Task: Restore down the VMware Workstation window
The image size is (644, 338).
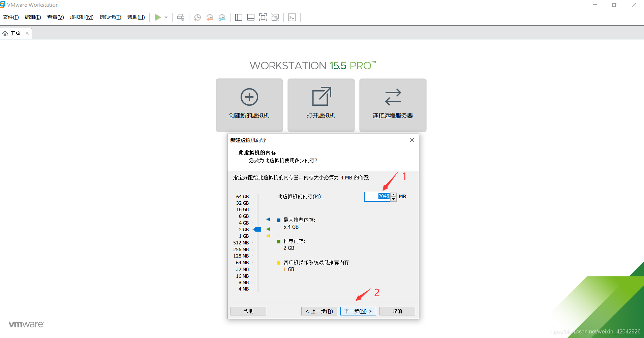Action: (614, 5)
